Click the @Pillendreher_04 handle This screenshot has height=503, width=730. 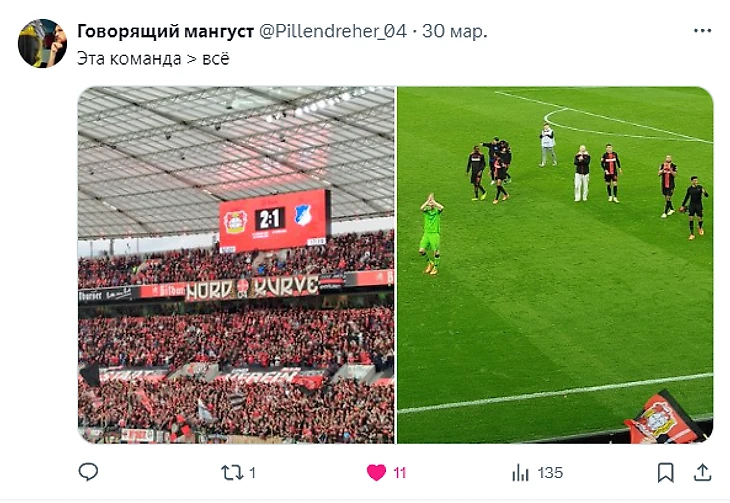click(332, 31)
